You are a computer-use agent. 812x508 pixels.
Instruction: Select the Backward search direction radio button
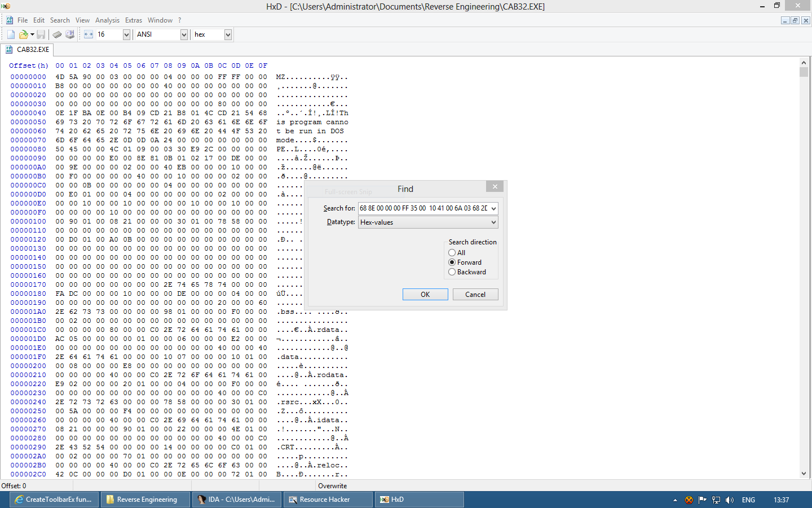(x=452, y=272)
